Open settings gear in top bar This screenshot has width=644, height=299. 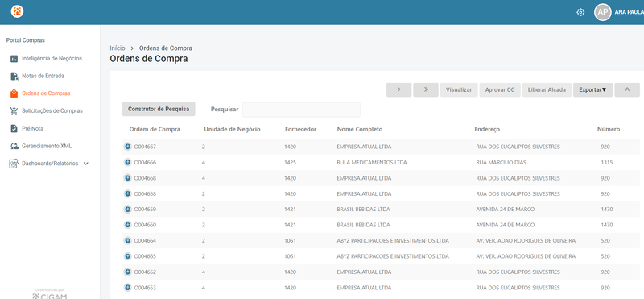point(580,12)
